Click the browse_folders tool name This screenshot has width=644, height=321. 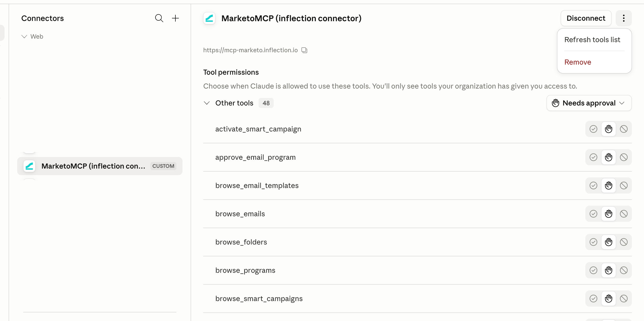click(x=241, y=242)
